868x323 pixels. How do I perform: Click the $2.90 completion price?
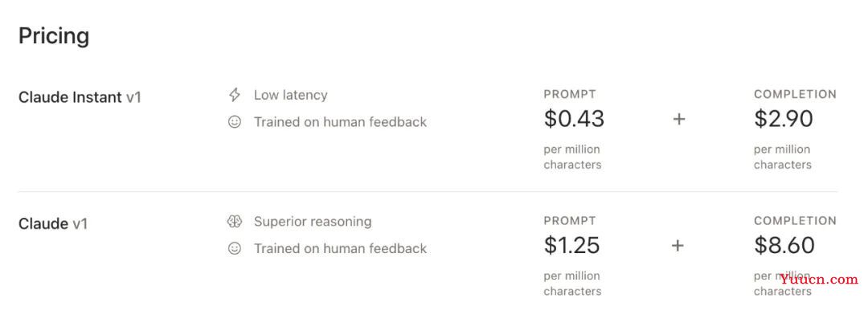pos(784,119)
